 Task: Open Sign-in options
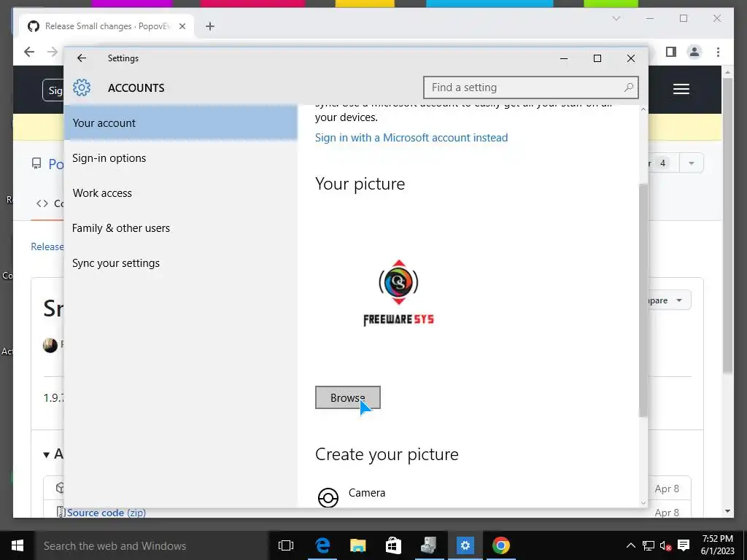[181, 158]
